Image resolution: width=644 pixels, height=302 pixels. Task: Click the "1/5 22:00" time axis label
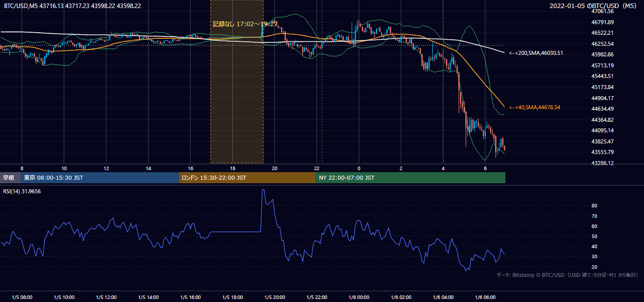coord(316,297)
